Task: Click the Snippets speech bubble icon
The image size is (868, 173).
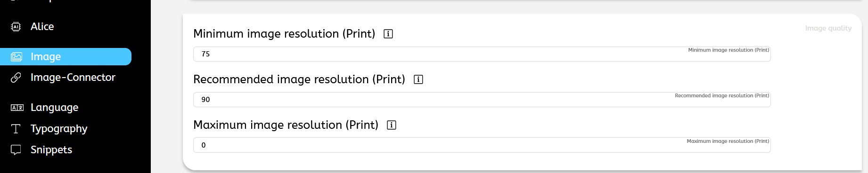Action: pos(16,150)
